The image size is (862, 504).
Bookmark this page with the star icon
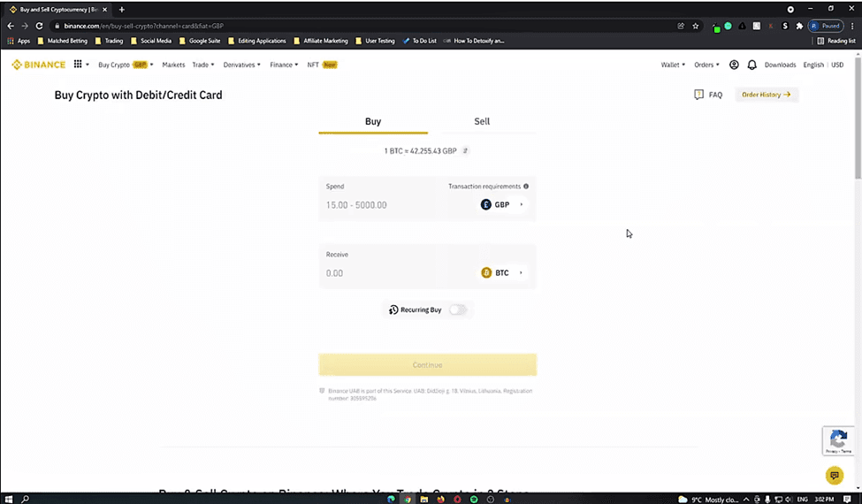696,26
